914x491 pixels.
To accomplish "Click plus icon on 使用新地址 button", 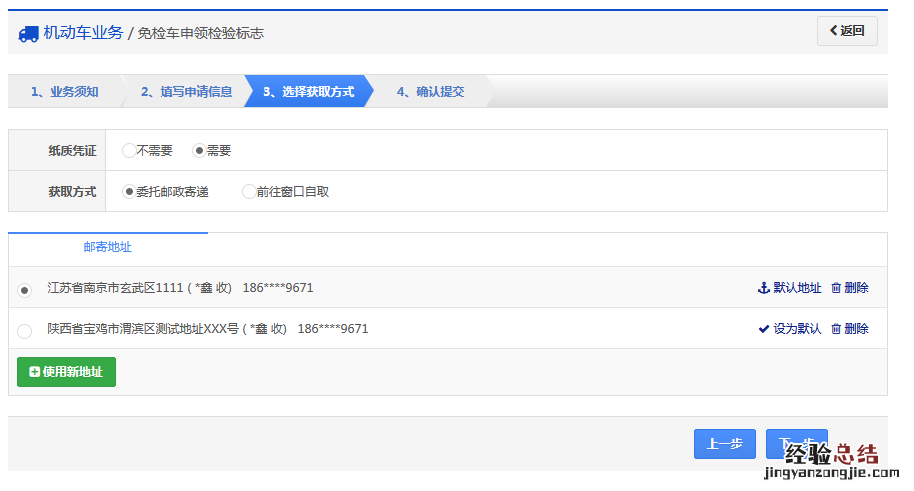I will (x=35, y=372).
